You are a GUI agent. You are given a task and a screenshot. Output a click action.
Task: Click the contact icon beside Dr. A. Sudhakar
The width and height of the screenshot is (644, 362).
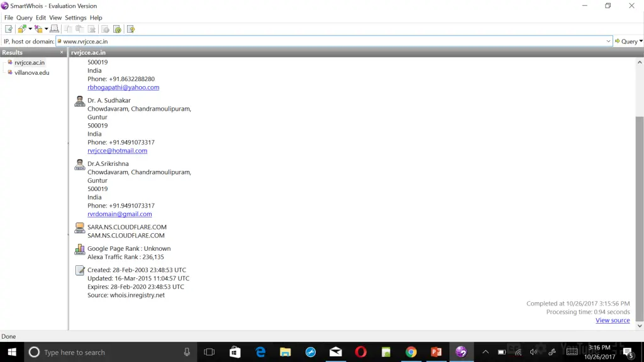coord(80,101)
